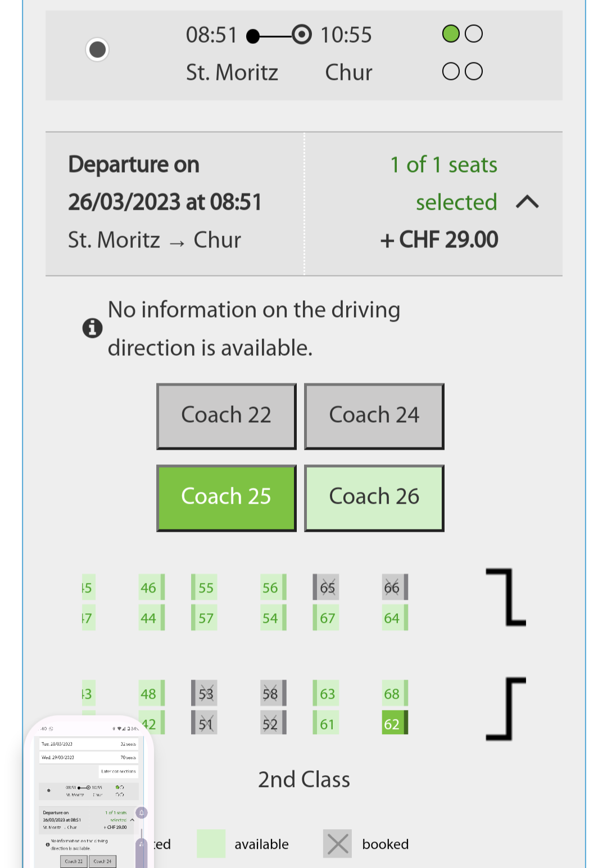Screen dimensions: 607x868
Task: Click the green first-leg availability circle
Action: click(451, 34)
